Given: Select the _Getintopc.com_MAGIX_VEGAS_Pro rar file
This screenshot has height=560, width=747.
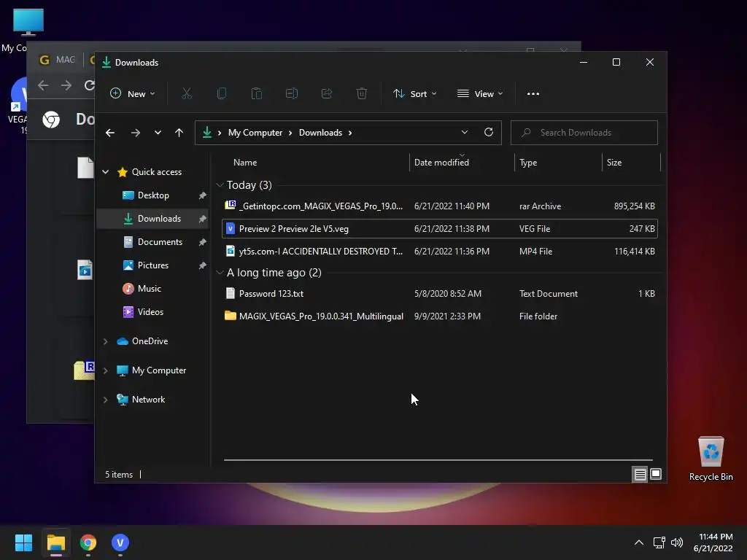Looking at the screenshot, I should pyautogui.click(x=440, y=206).
